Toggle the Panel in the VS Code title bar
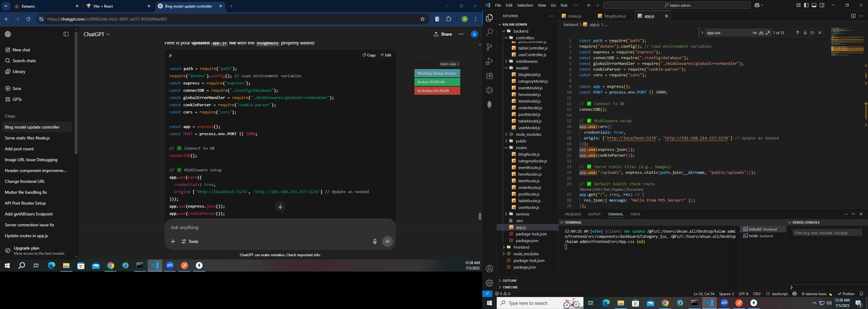The image size is (868, 309). [x=814, y=5]
